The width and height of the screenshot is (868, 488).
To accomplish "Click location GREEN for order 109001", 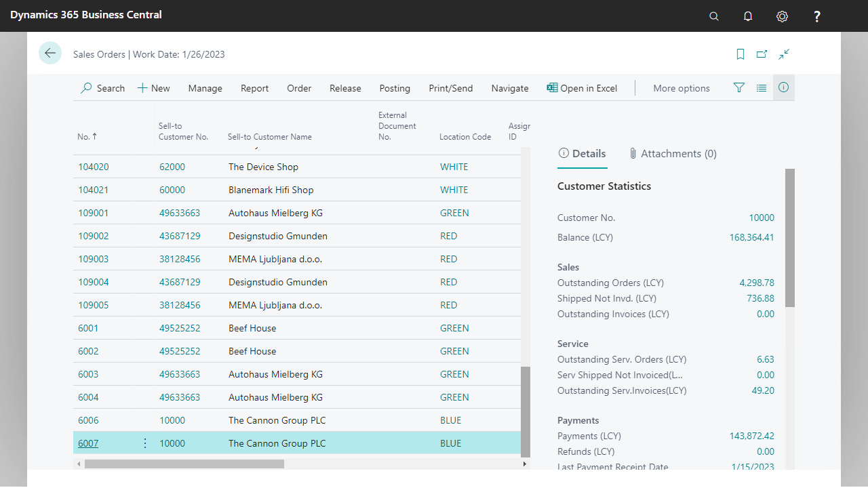I will (x=454, y=213).
